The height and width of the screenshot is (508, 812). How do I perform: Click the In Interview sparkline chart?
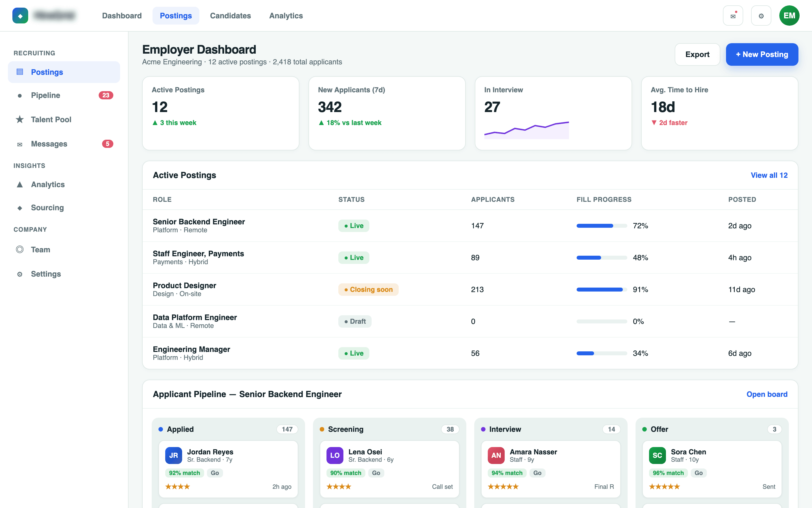[526, 130]
